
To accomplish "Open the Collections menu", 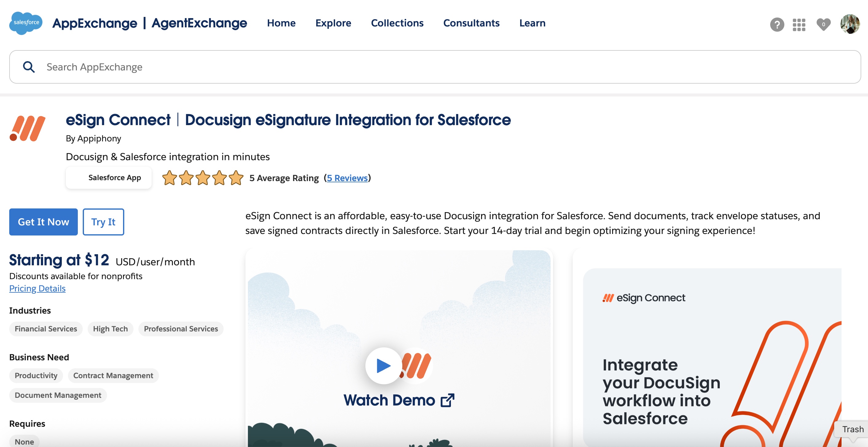I will click(x=397, y=23).
